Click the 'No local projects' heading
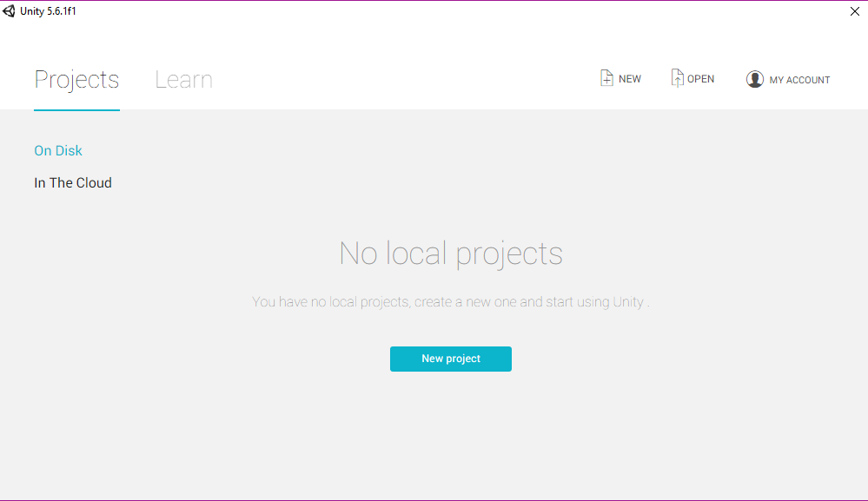This screenshot has height=501, width=868. [451, 254]
